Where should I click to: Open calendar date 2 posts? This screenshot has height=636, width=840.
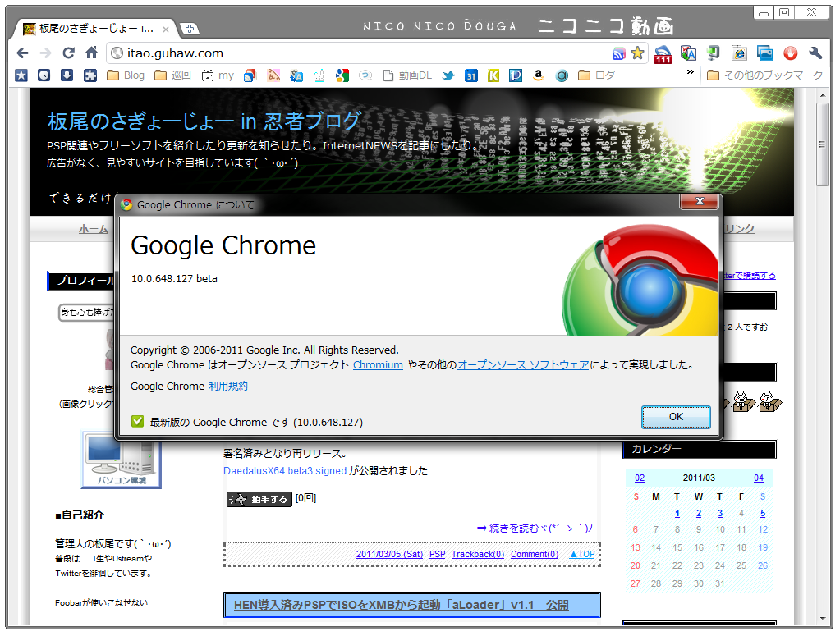(699, 514)
